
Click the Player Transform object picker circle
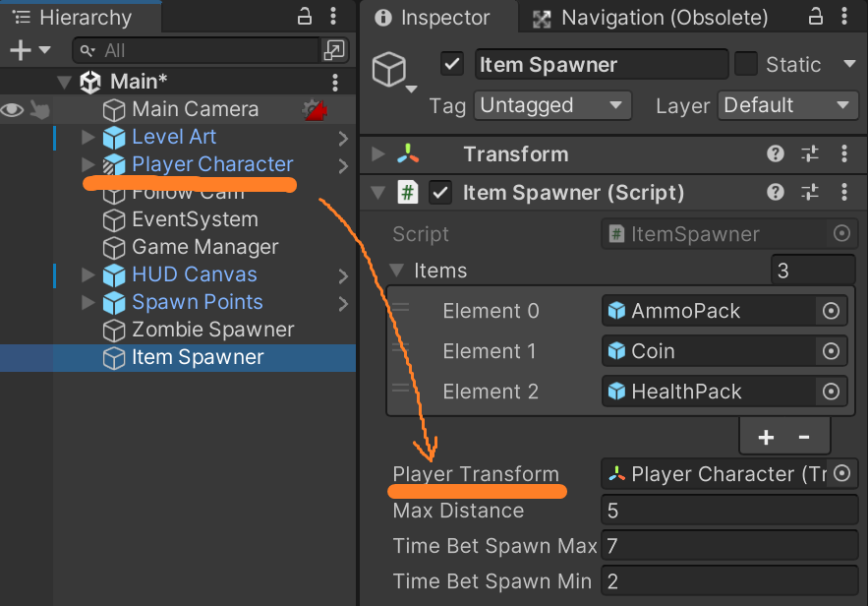click(842, 473)
